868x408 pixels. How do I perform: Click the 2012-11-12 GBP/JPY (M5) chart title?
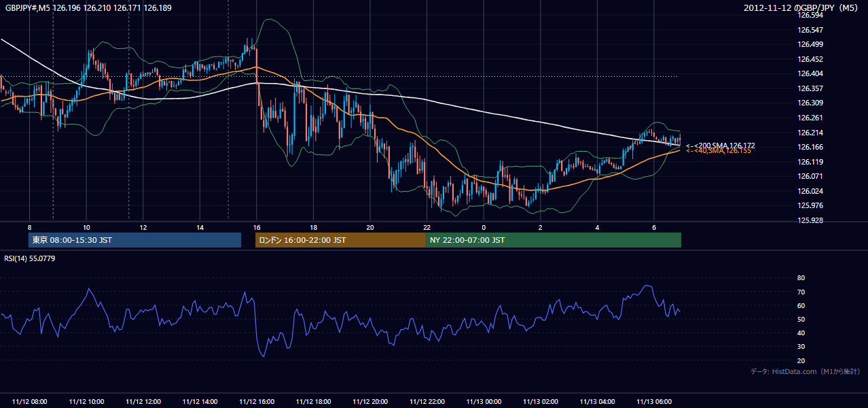pos(802,8)
